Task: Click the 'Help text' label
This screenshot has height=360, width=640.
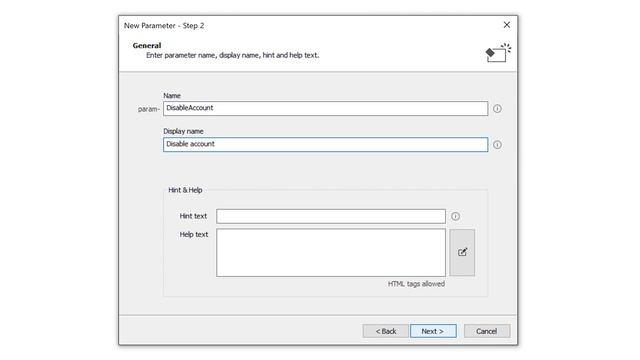Action: click(194, 234)
